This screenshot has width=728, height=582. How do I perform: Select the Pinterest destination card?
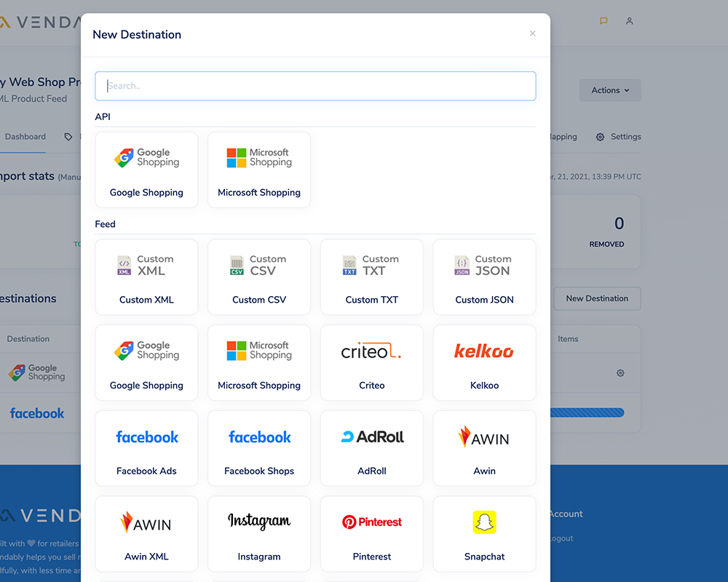click(371, 534)
